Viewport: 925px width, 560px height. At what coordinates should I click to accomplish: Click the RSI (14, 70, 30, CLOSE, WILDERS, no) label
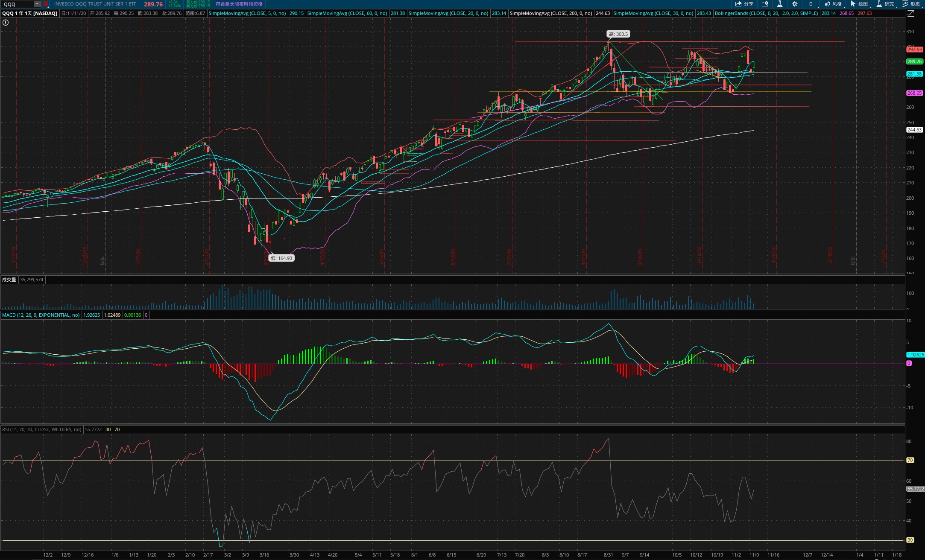(41, 429)
